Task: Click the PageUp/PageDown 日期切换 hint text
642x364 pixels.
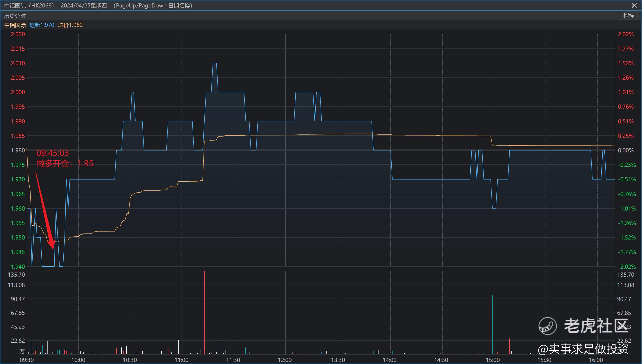Action: [153, 5]
